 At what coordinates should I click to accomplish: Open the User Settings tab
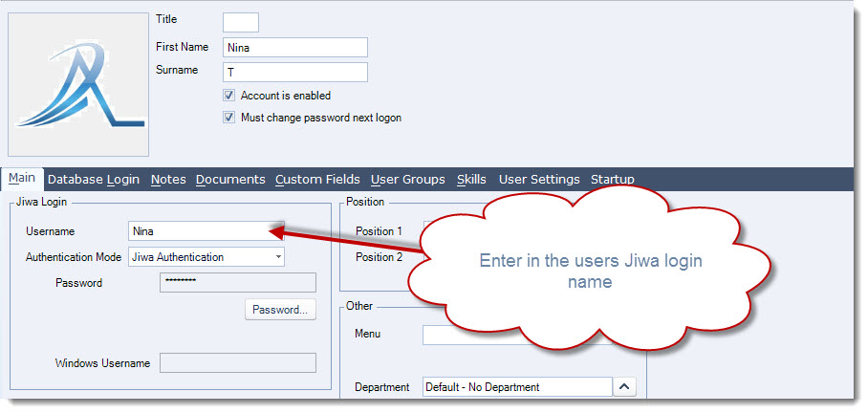539,180
